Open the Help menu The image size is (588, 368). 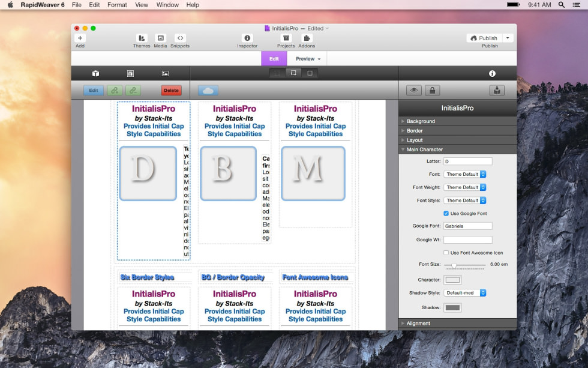(x=193, y=5)
